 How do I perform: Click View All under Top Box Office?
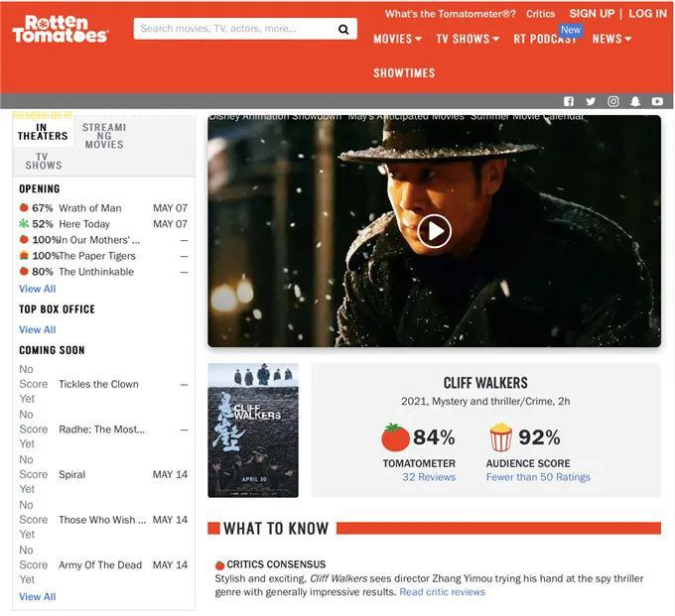38,329
